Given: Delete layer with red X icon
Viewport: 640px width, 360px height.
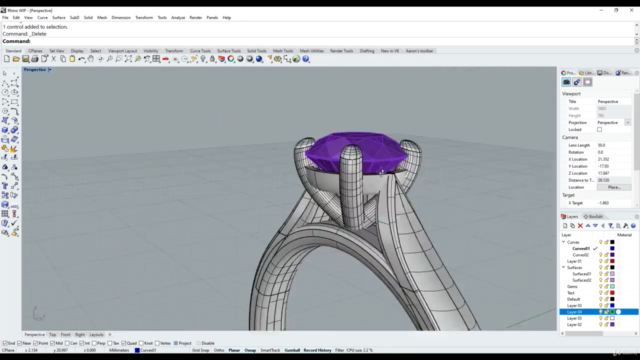Looking at the screenshot, I should [x=580, y=226].
